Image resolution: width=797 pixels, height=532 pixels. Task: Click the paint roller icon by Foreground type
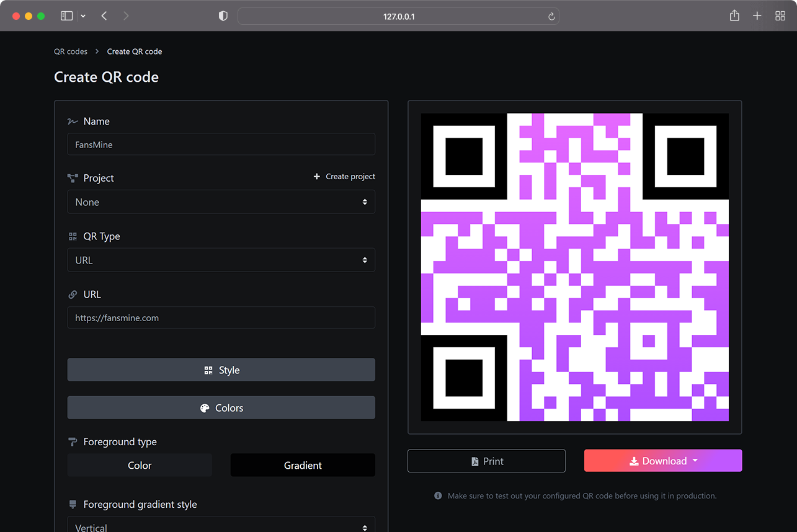[x=73, y=442]
